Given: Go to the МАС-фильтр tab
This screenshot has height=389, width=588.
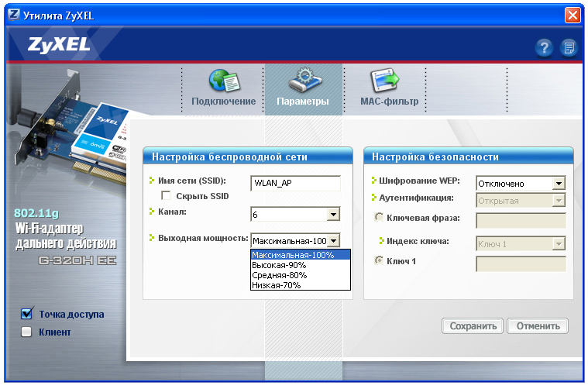Looking at the screenshot, I should click(x=389, y=102).
